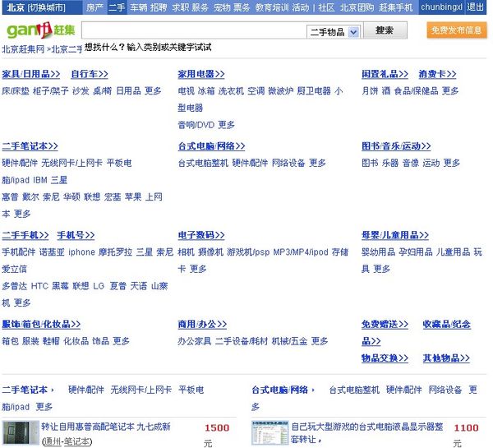
Task: Select iphone under the phone category
Action: [x=81, y=252]
